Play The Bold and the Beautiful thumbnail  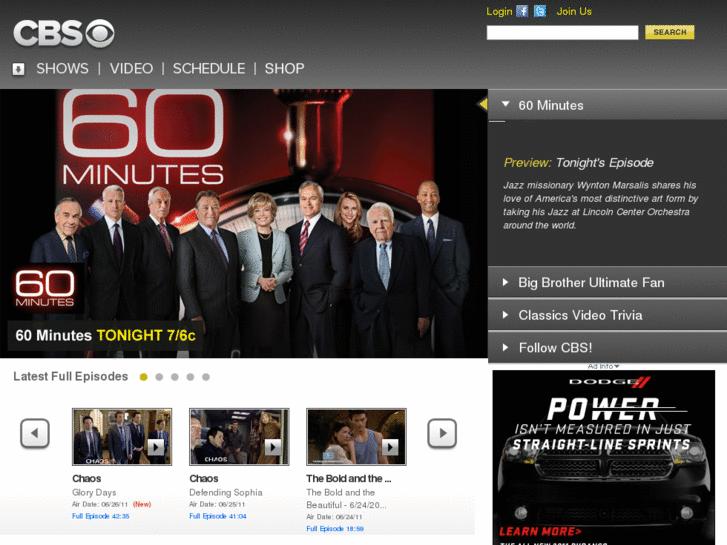[357, 436]
